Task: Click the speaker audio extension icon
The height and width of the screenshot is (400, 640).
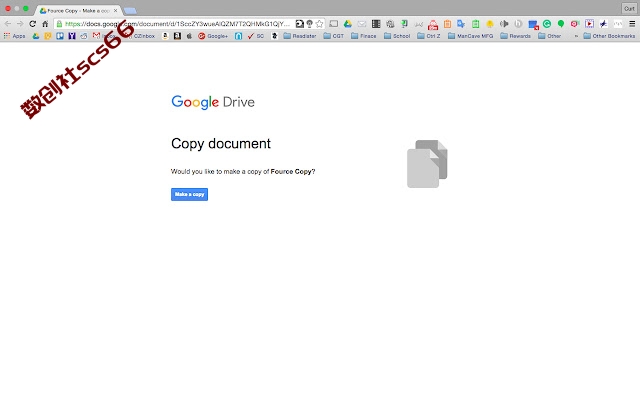Action: [x=504, y=24]
